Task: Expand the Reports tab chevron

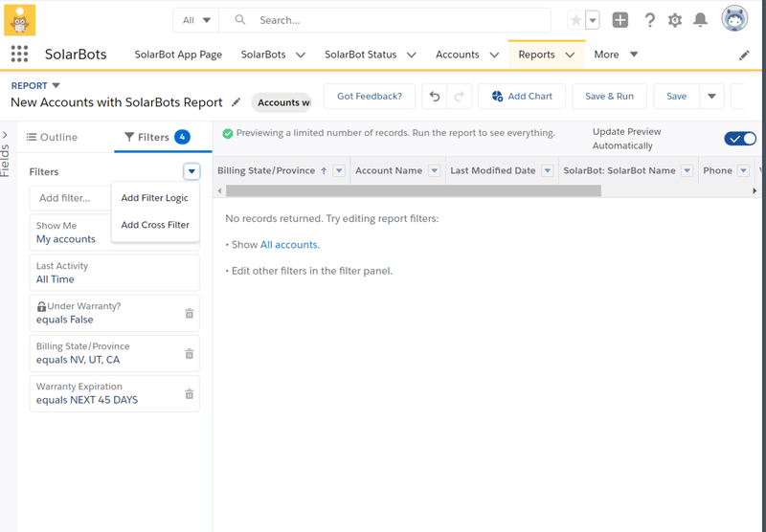Action: [570, 55]
